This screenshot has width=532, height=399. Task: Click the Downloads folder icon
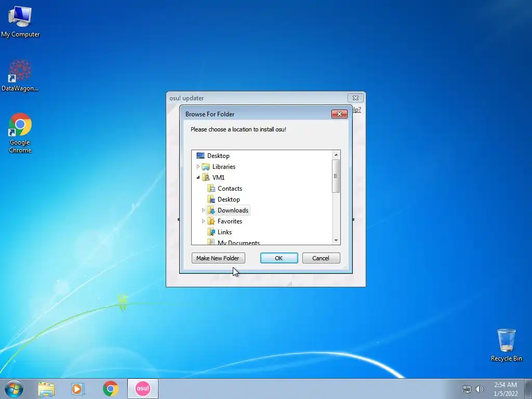(211, 210)
